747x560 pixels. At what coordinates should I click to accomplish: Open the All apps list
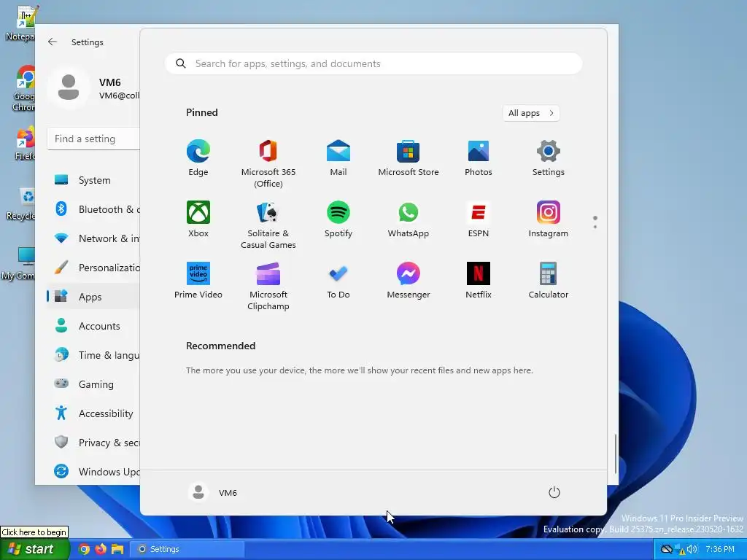(x=531, y=113)
